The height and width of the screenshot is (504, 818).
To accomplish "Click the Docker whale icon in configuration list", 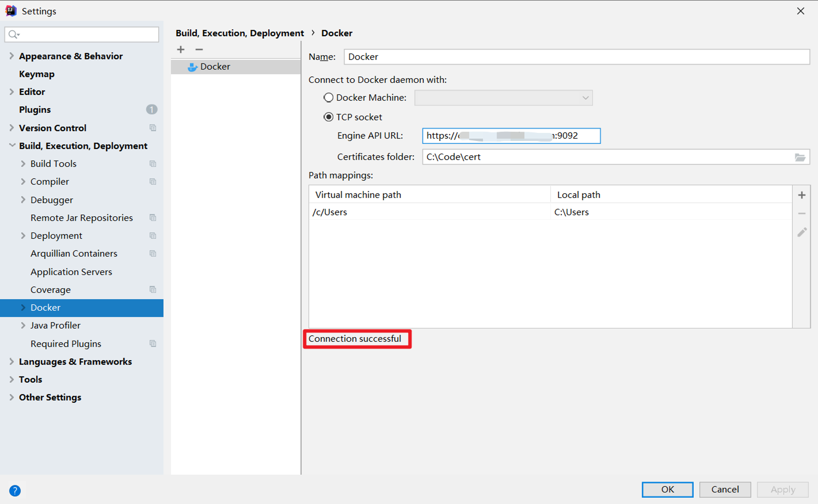I will click(192, 67).
